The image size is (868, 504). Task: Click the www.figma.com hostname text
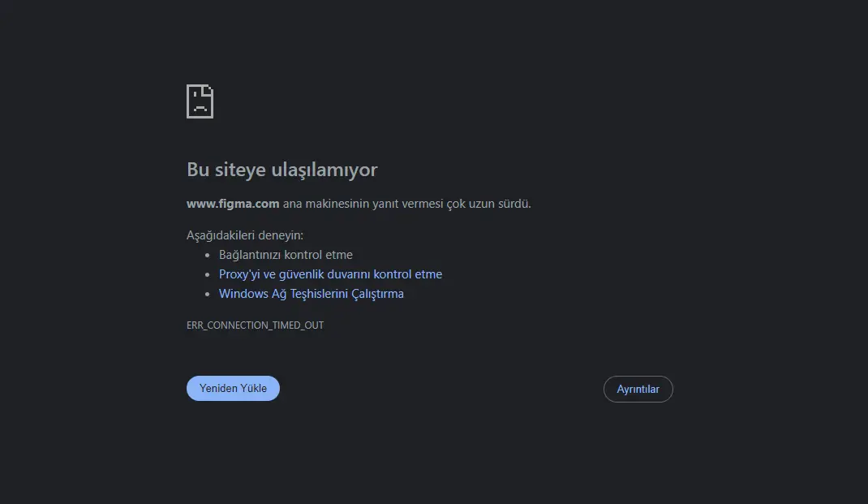[233, 204]
